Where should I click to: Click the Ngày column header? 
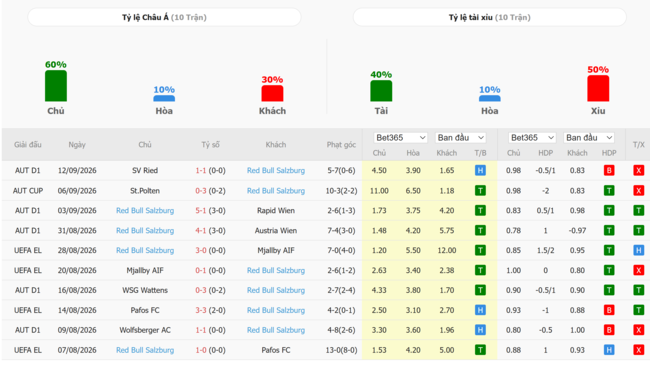[x=77, y=145]
